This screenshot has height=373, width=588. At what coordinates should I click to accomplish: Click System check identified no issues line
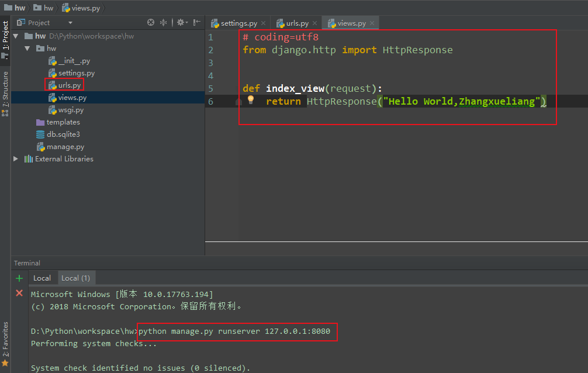141,368
